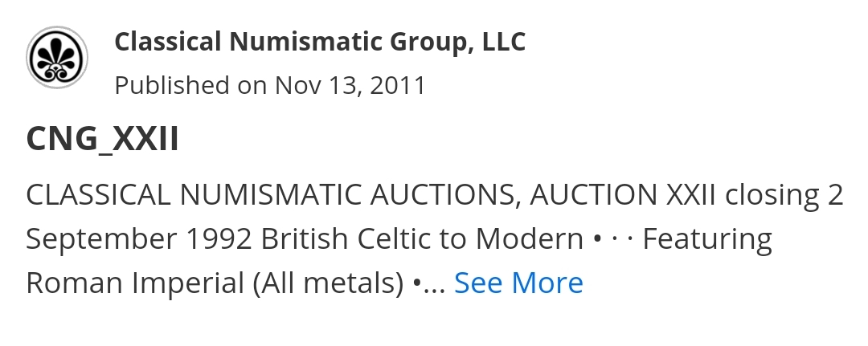Click the CLASSICAL NUMISMATIC AUCTIONS heading text

[273, 194]
